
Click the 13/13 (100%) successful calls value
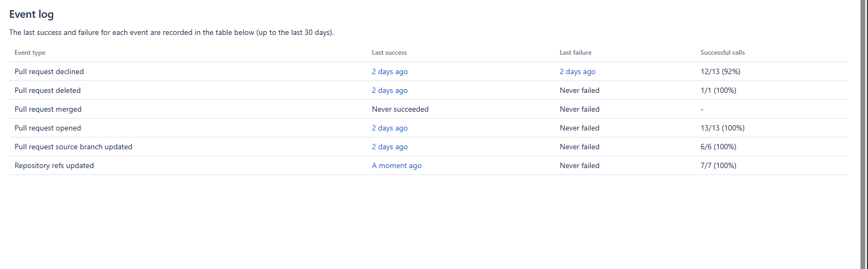(x=722, y=128)
